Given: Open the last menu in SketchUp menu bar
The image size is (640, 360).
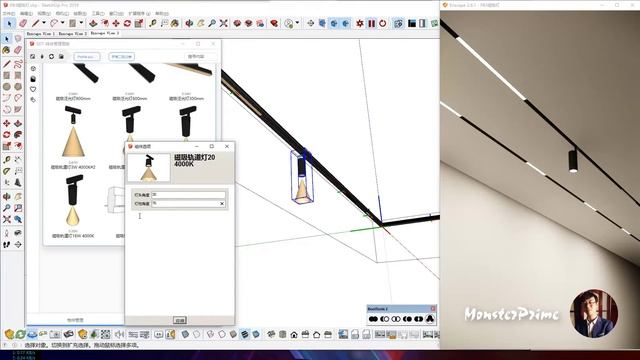Looking at the screenshot, I should click(x=162, y=13).
